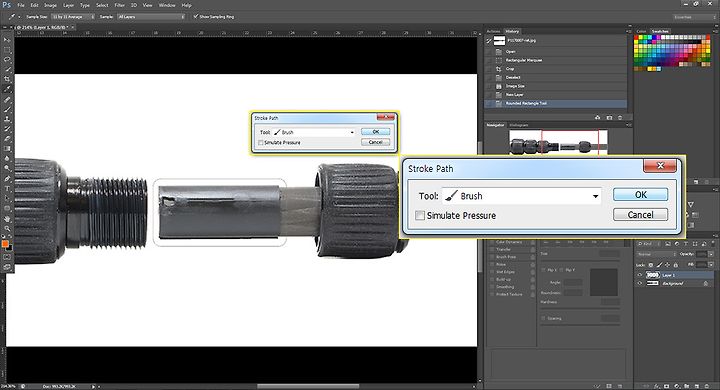
Task: Select the Brush tool in toolbar
Action: coord(7,109)
